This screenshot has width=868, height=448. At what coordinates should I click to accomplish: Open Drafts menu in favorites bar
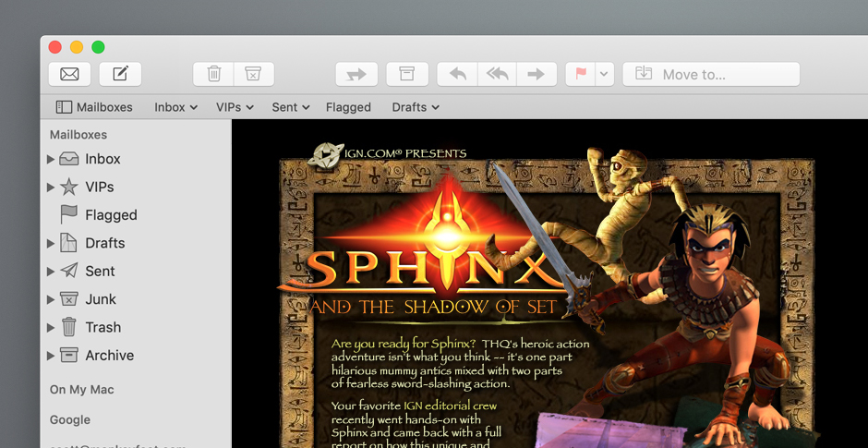coord(415,107)
